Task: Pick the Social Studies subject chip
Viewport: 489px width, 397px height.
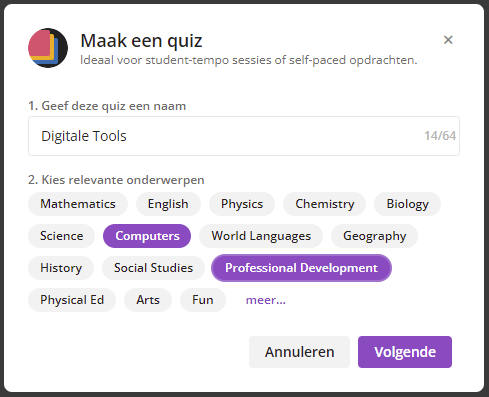Action: (153, 268)
